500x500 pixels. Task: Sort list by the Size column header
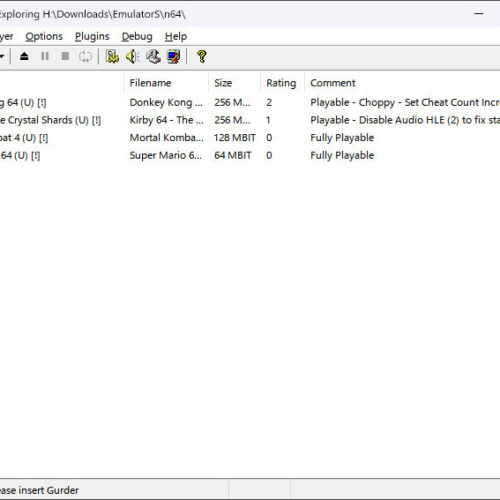pyautogui.click(x=234, y=83)
